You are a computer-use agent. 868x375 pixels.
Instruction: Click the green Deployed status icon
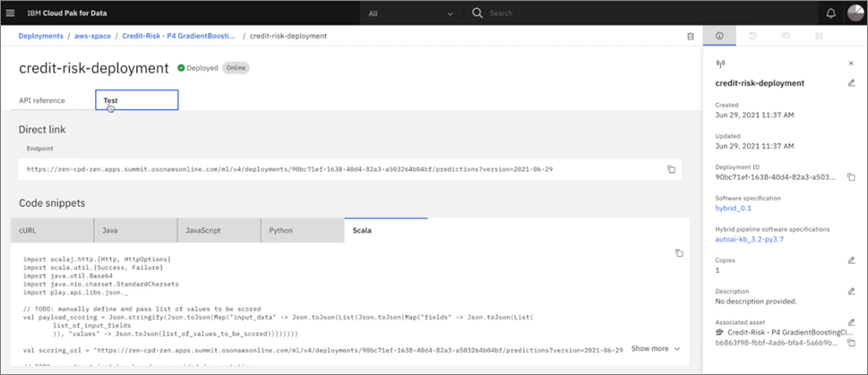[x=181, y=68]
